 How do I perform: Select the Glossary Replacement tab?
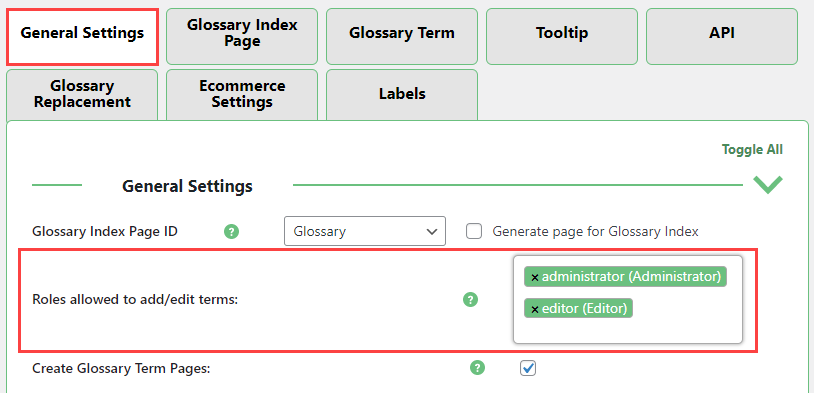pos(82,94)
